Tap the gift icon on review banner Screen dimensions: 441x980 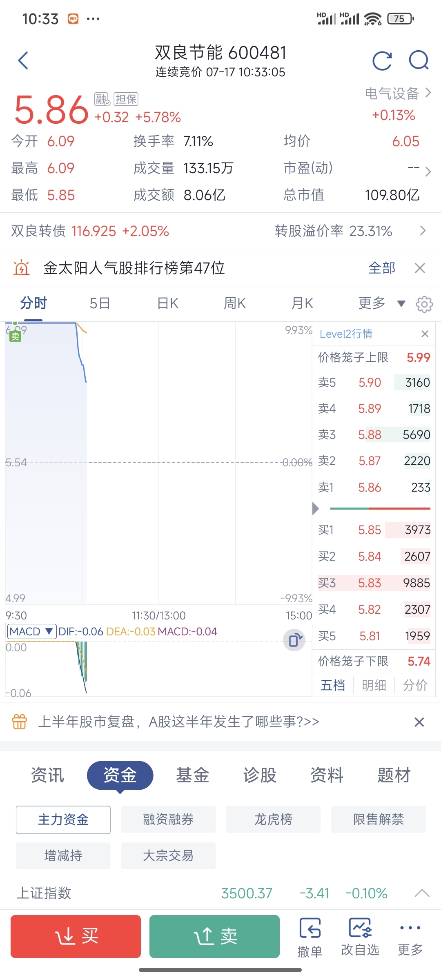click(x=20, y=722)
